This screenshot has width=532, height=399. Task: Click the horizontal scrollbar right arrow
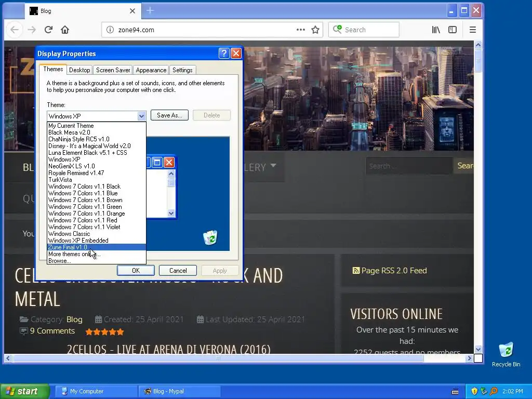tap(470, 358)
